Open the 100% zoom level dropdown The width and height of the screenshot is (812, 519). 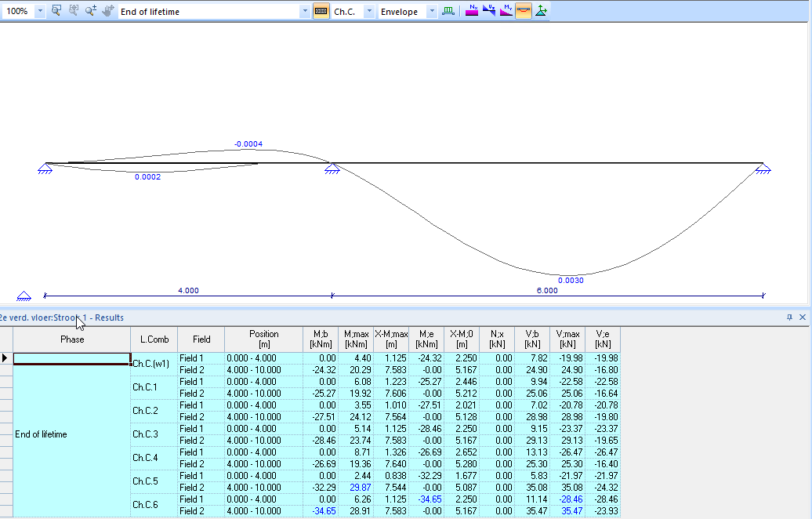click(40, 12)
